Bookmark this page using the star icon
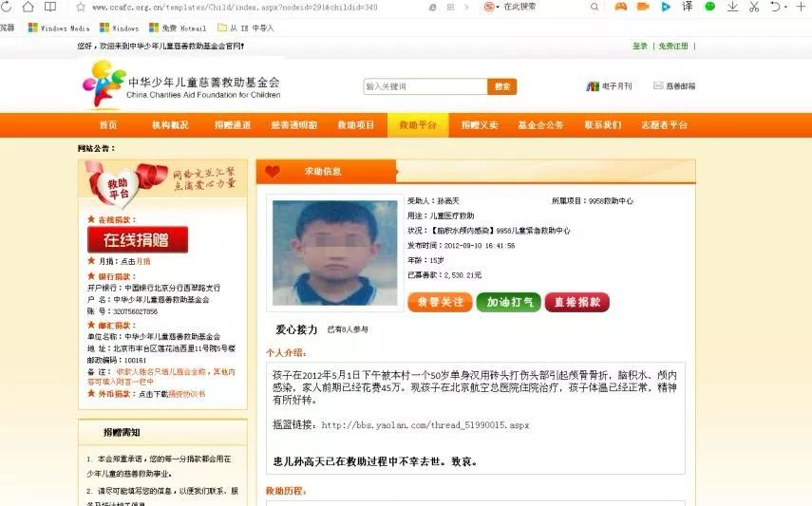The height and width of the screenshot is (506, 812). pyautogui.click(x=81, y=8)
